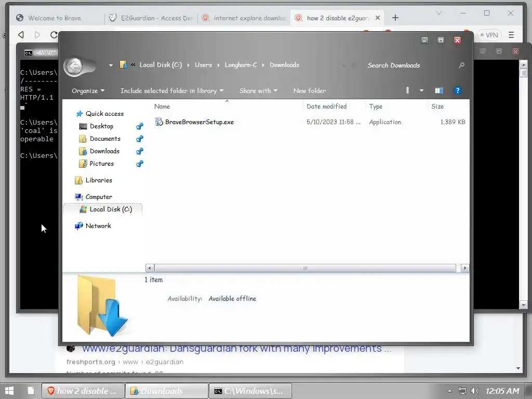Viewport: 532px width, 399px height.
Task: Toggle the preview pane icon
Action: [x=438, y=90]
